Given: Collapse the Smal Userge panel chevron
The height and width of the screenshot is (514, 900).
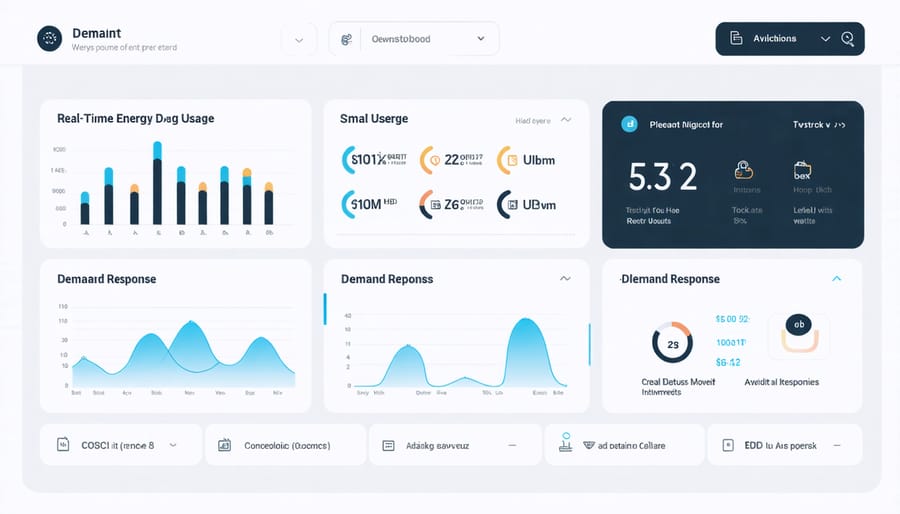Looking at the screenshot, I should [566, 120].
